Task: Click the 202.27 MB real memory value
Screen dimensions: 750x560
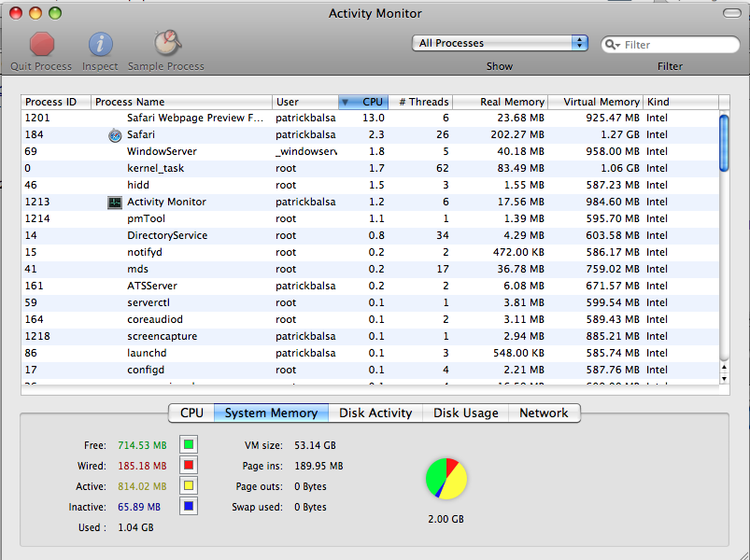Action: 517,134
